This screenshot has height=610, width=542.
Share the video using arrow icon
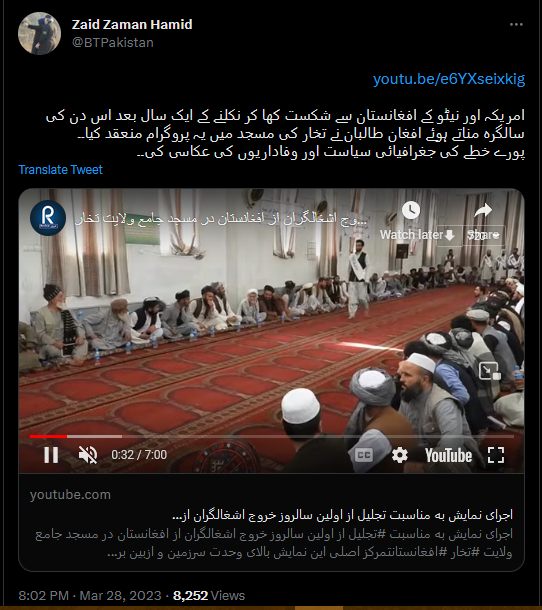click(483, 221)
